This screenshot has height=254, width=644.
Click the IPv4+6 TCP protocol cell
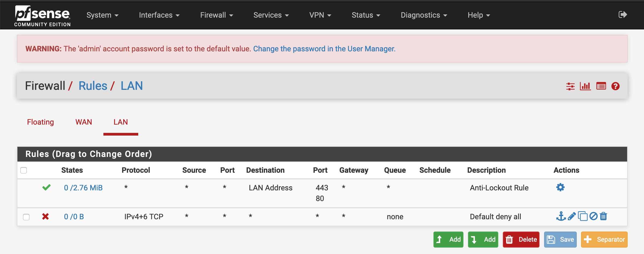point(144,217)
